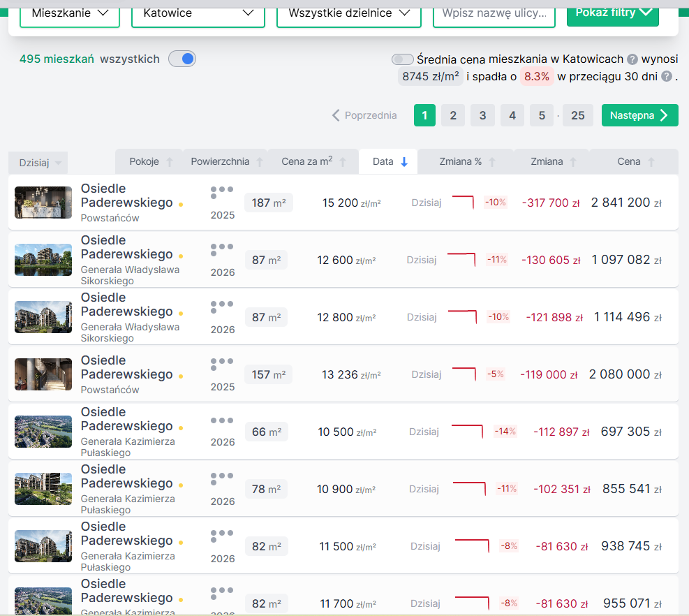This screenshot has width=689, height=616.
Task: Click the Następna next page button
Action: tap(639, 115)
